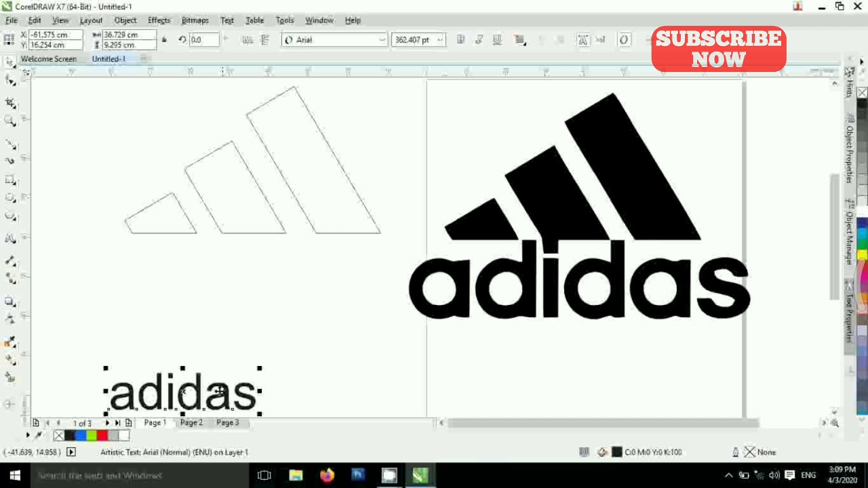The height and width of the screenshot is (488, 868).
Task: Open the font size dropdown
Action: coord(440,40)
